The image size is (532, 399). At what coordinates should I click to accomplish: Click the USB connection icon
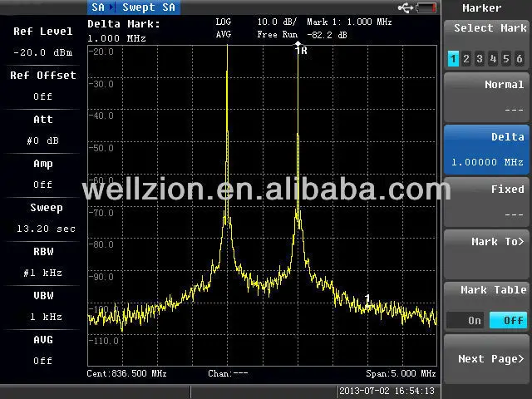406,7
